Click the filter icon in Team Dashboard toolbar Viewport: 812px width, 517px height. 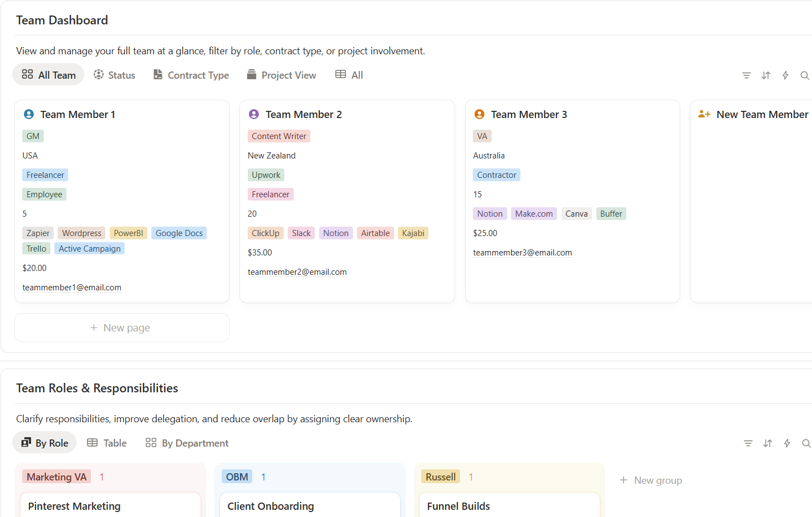pos(746,75)
